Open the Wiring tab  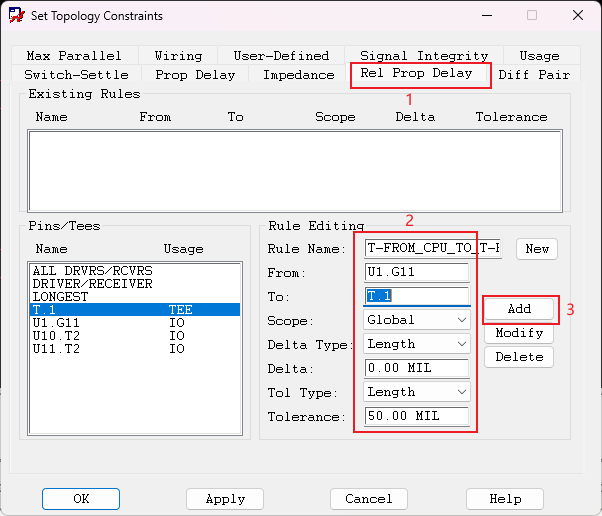click(178, 56)
